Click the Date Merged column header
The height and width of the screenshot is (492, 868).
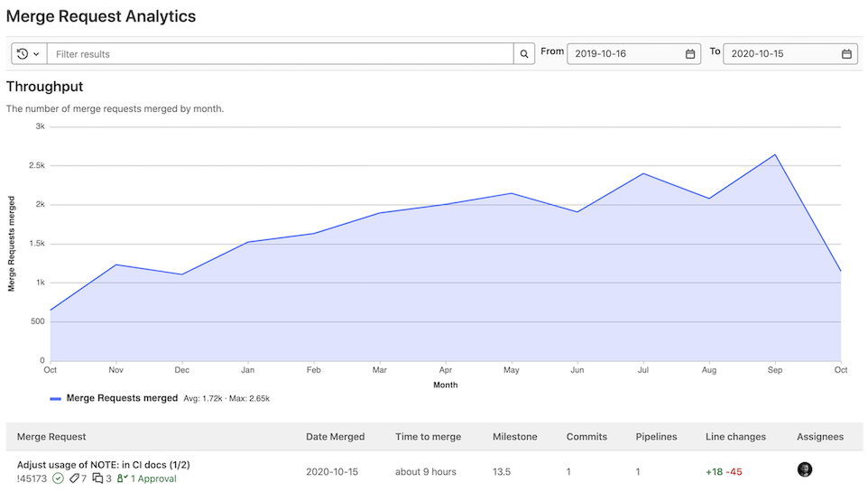336,437
